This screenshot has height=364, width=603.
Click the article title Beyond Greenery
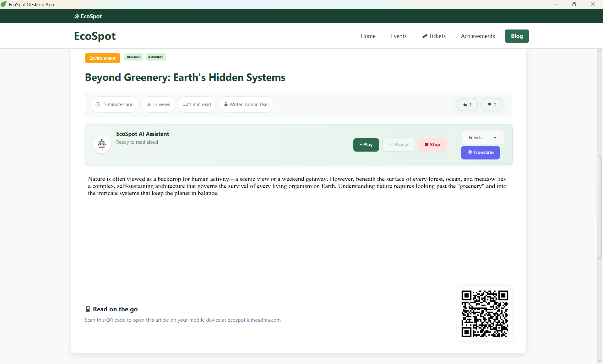point(185,77)
